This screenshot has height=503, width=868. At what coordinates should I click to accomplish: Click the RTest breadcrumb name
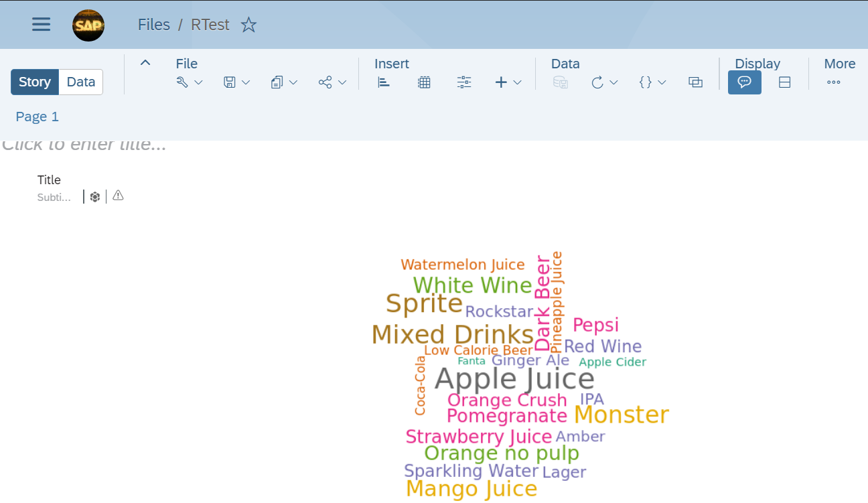point(210,25)
